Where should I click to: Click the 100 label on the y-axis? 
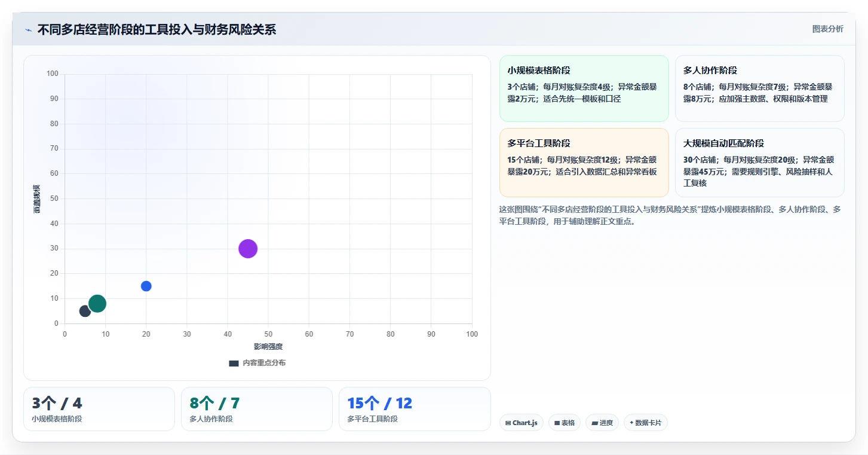[x=53, y=74]
